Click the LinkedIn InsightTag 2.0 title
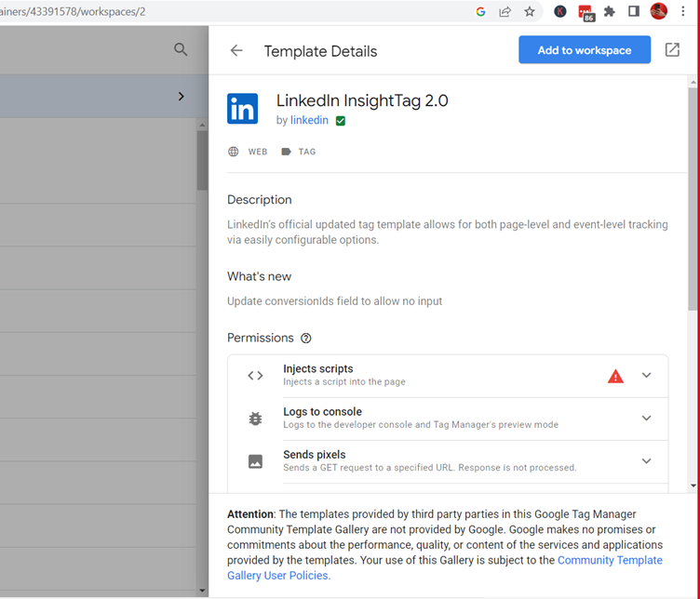 362,100
